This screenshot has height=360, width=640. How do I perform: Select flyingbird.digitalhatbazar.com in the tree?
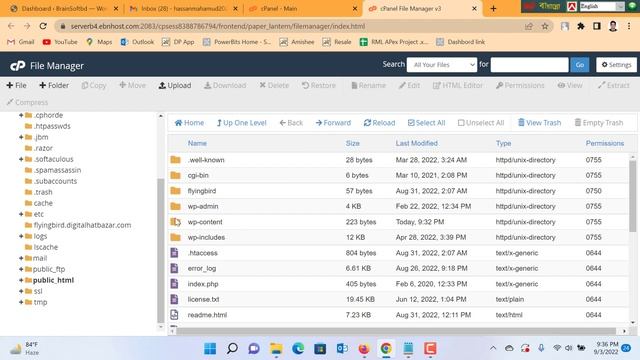82,225
